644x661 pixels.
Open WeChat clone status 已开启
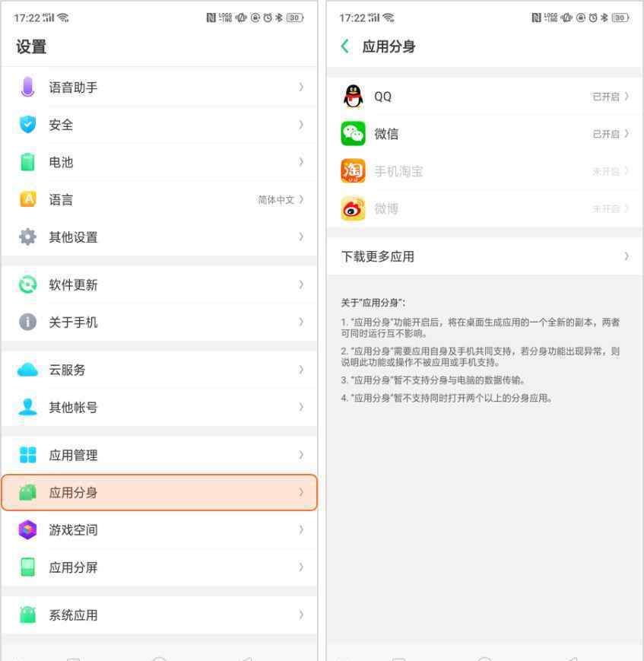pos(610,134)
